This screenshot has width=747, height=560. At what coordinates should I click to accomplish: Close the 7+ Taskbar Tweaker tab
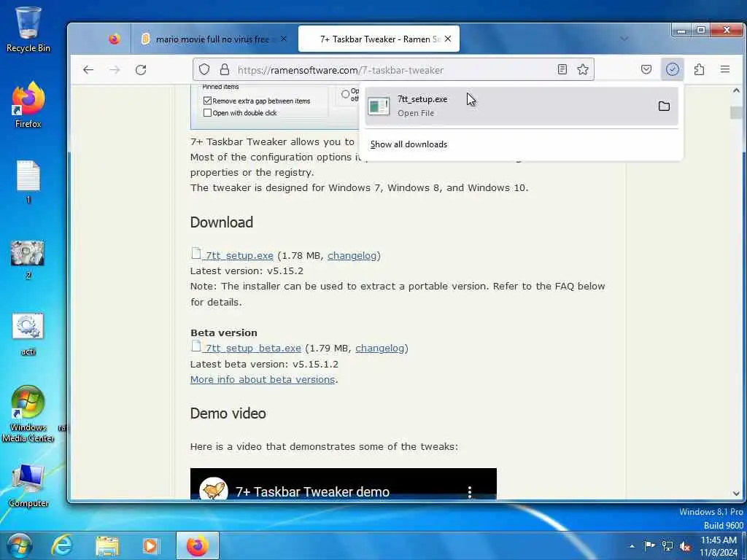(x=448, y=39)
